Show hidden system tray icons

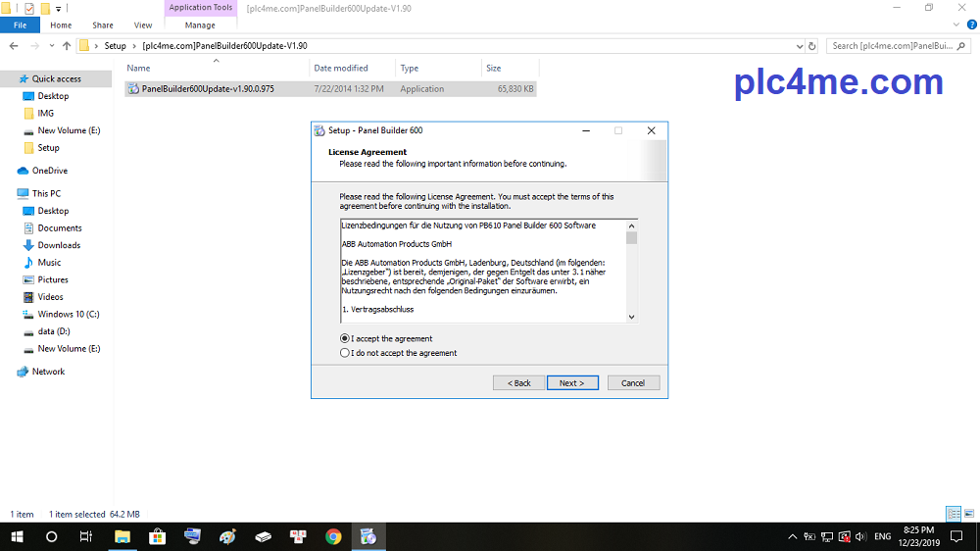tap(793, 536)
